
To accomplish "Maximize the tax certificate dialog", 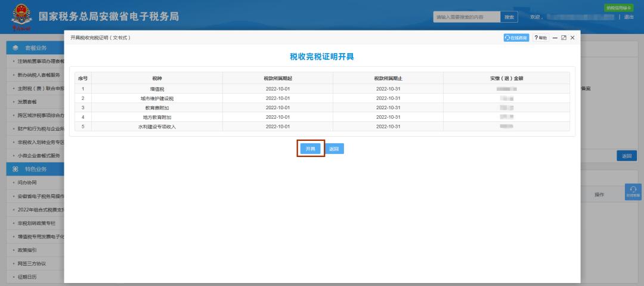I will 563,38.
